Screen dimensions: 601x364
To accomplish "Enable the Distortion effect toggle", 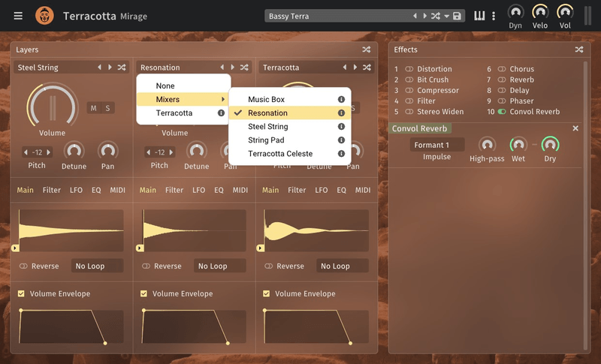I will pos(409,69).
